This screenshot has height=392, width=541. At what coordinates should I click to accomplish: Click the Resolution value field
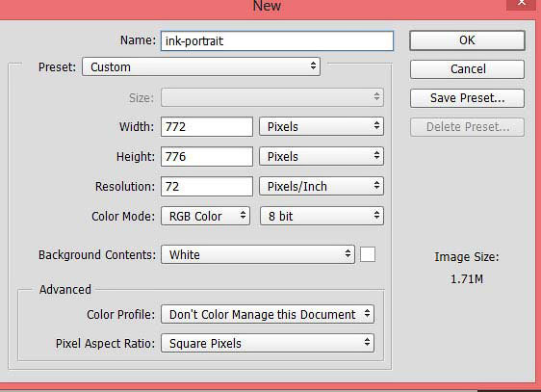(207, 186)
